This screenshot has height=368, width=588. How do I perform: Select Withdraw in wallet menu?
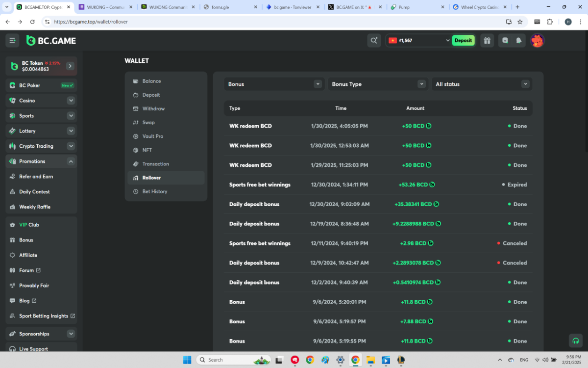pos(153,109)
